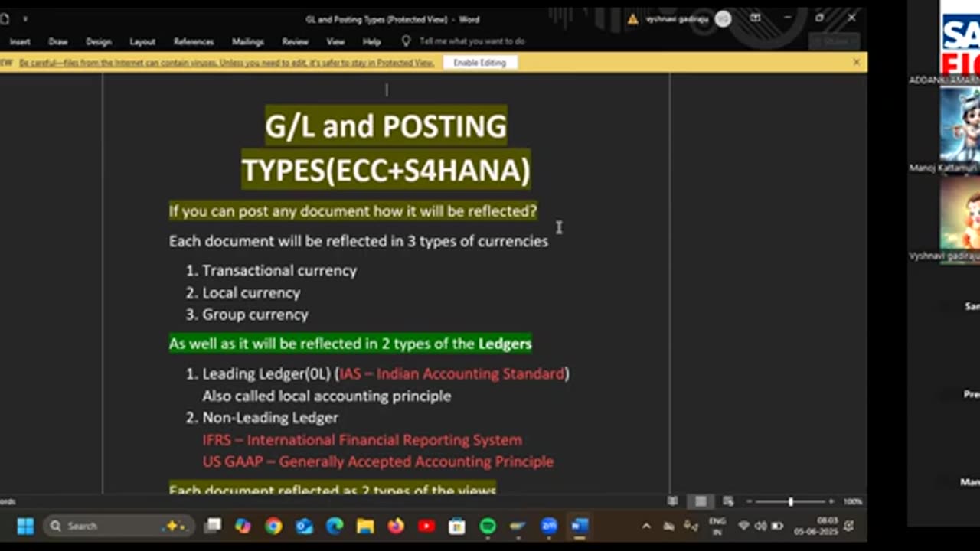Screen dimensions: 980x551
Task: Click ENG IN language indicator
Action: (x=717, y=526)
